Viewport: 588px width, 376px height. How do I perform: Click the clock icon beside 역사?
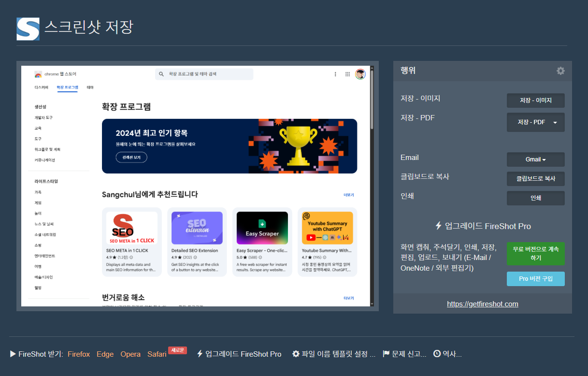point(437,354)
